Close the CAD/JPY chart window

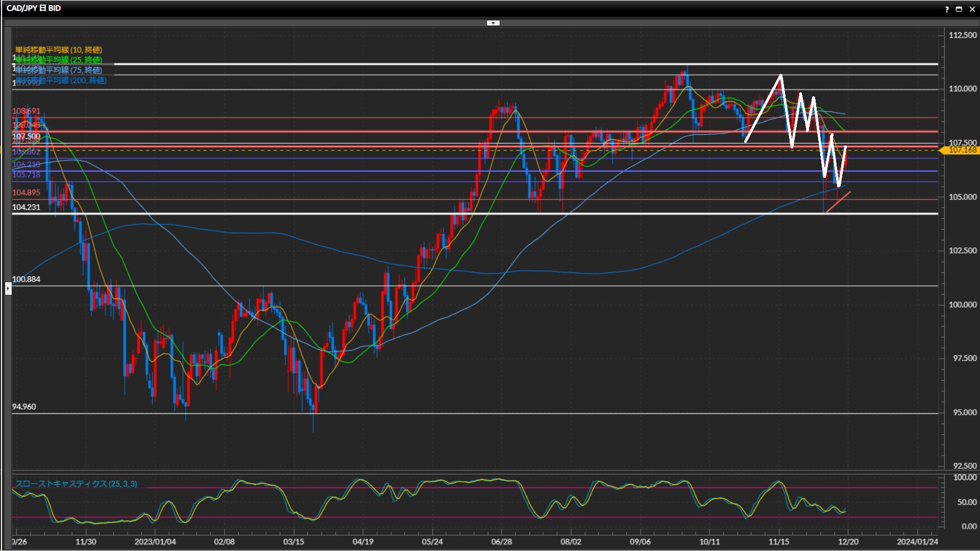[x=972, y=9]
